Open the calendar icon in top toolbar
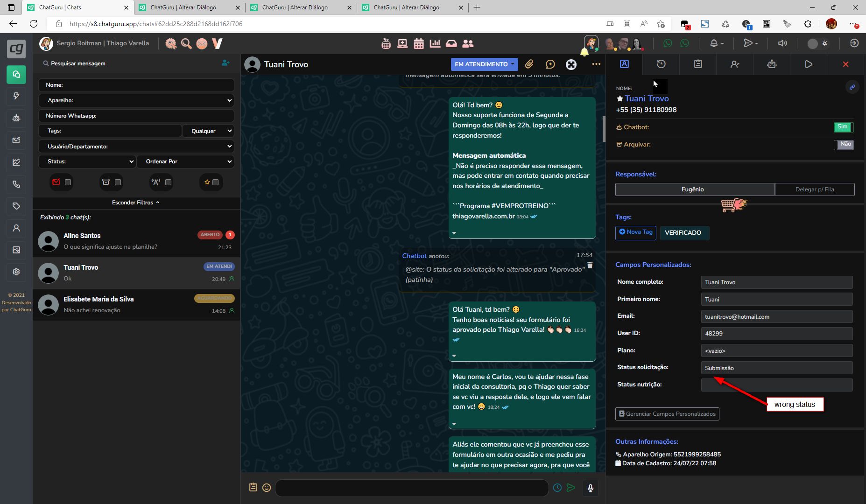The width and height of the screenshot is (866, 504). 419,43
